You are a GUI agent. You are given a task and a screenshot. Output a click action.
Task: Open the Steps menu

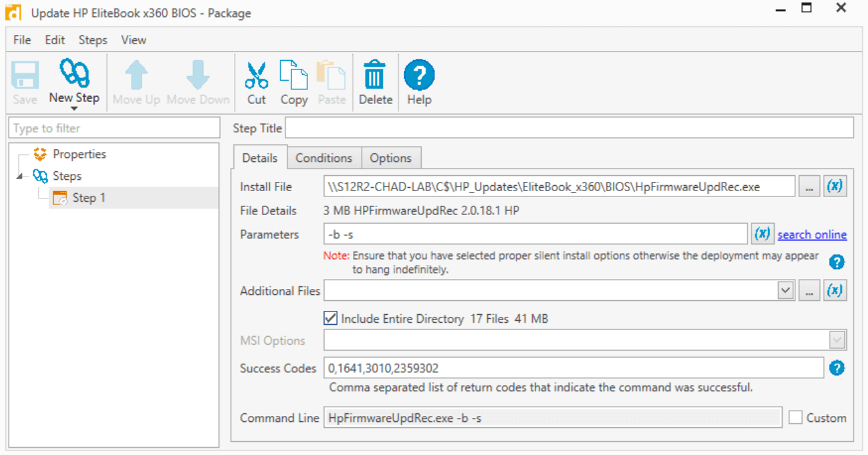tap(93, 40)
